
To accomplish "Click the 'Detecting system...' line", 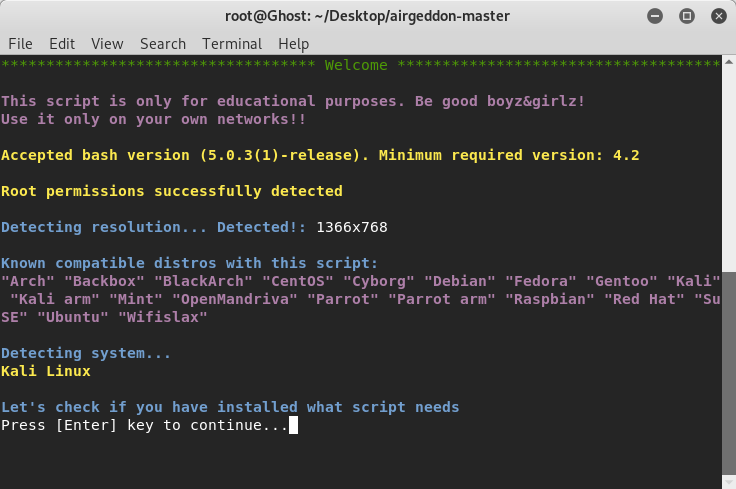I will pos(86,353).
